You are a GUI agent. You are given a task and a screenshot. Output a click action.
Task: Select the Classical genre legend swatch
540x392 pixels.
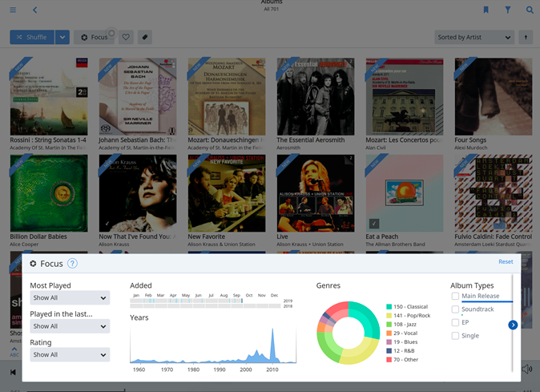[389, 306]
